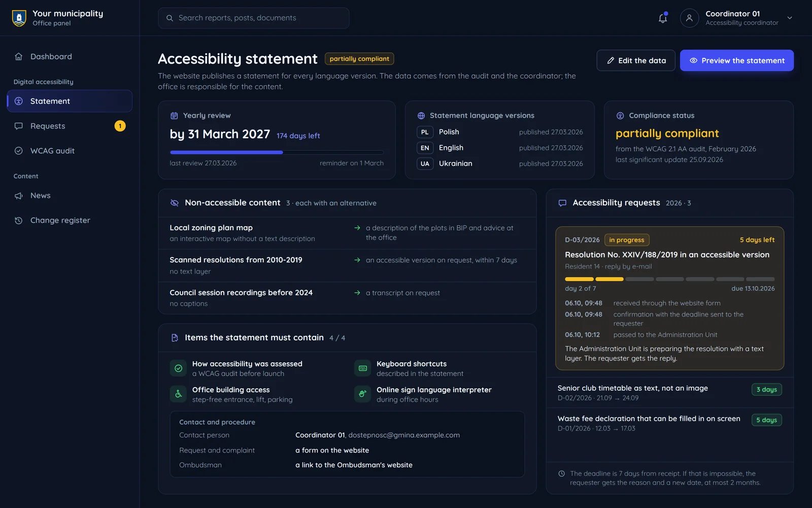Click the 174 days left label

[x=298, y=136]
